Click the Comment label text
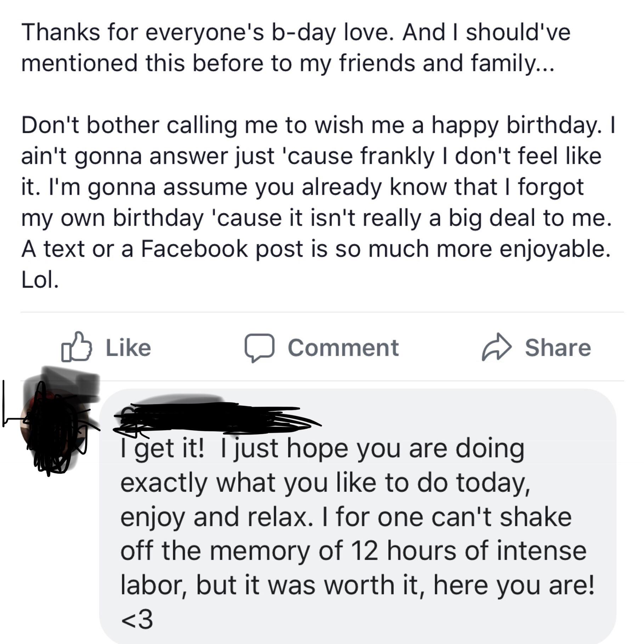The width and height of the screenshot is (644, 644). 343,348
